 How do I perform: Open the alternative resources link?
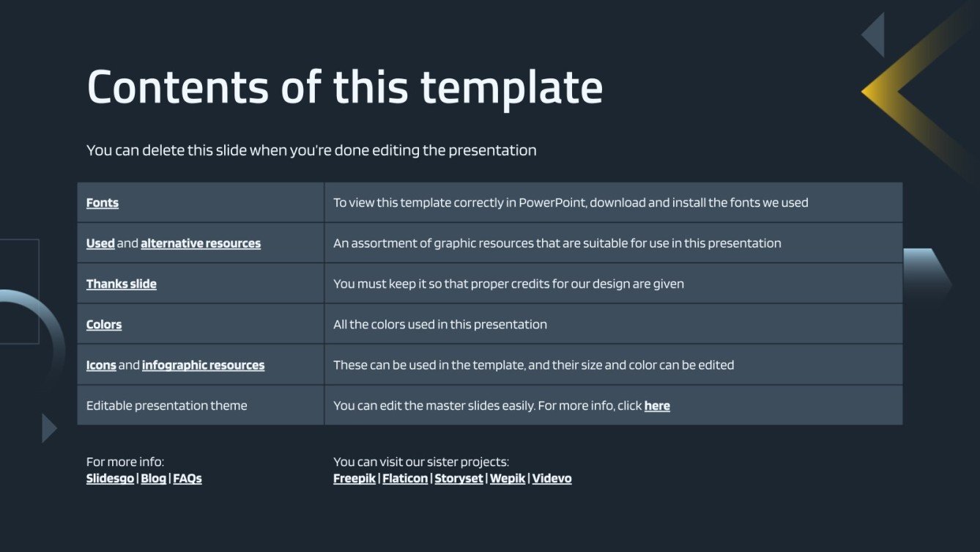200,243
